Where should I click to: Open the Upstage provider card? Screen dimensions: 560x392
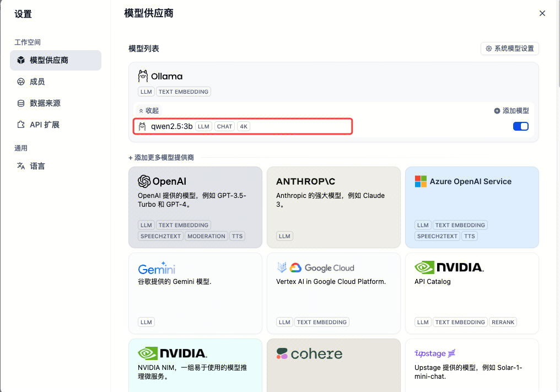(472, 364)
